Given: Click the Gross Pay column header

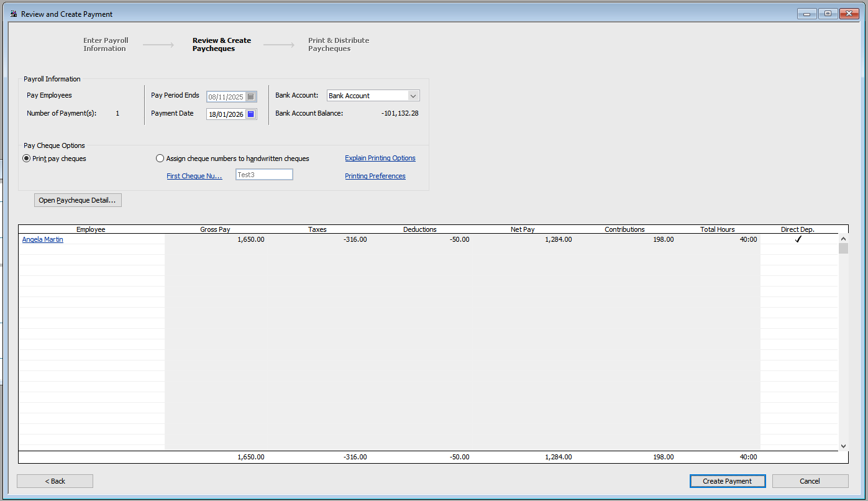Looking at the screenshot, I should 215,229.
